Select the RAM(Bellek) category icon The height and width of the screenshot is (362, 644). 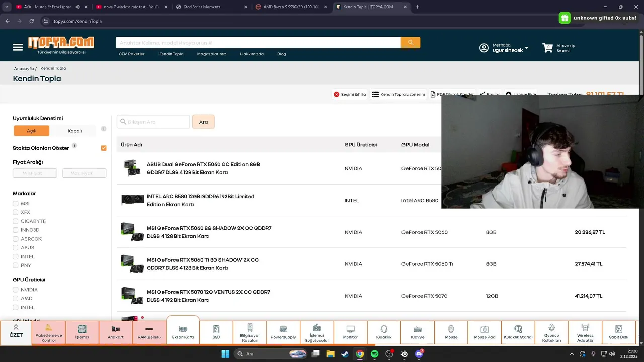149,329
